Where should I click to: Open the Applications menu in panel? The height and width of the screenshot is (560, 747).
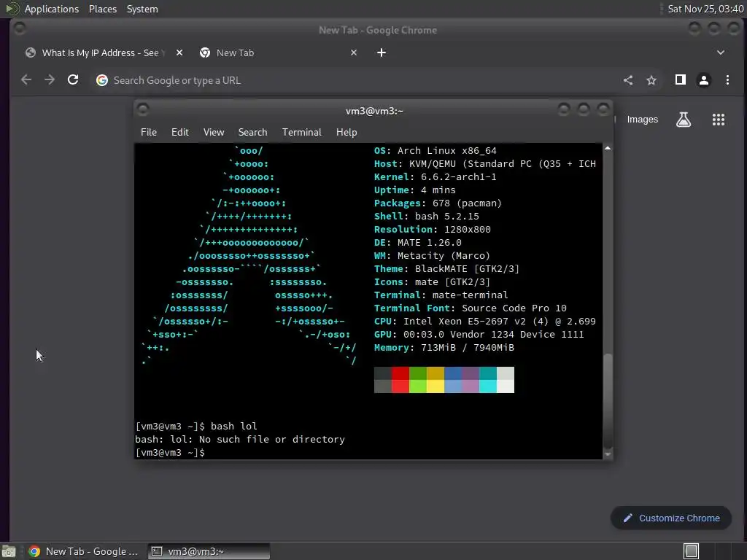pyautogui.click(x=52, y=9)
